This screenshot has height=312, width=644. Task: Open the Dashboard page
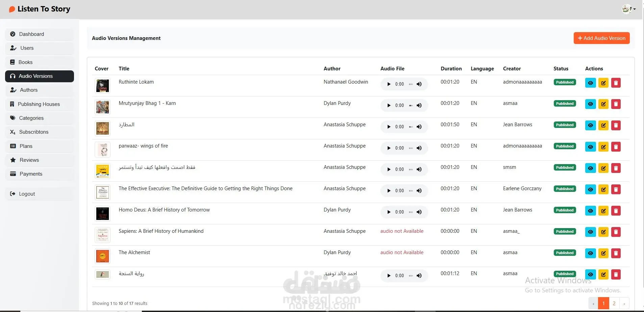[x=40, y=34]
